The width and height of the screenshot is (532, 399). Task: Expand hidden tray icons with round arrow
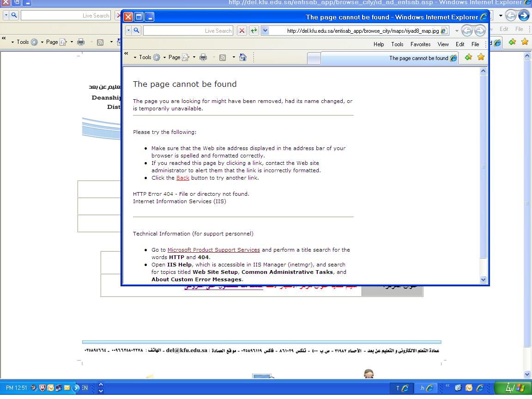point(76,388)
